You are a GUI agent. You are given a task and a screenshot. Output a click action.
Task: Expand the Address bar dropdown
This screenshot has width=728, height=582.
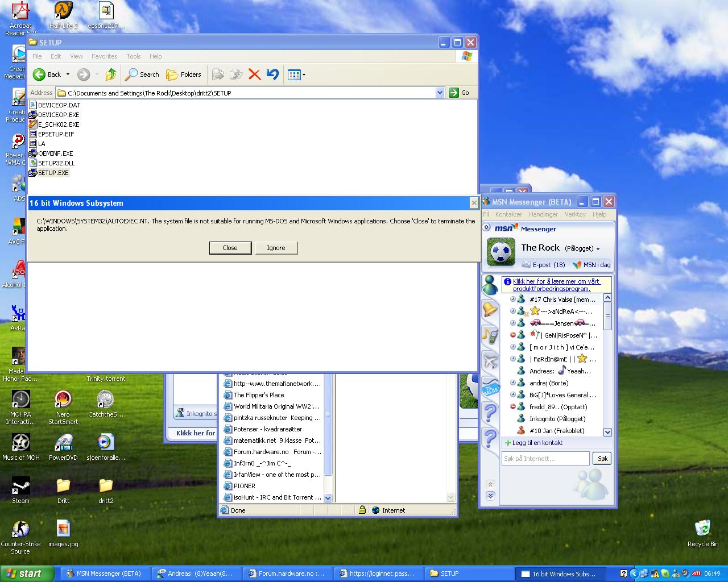click(x=440, y=93)
